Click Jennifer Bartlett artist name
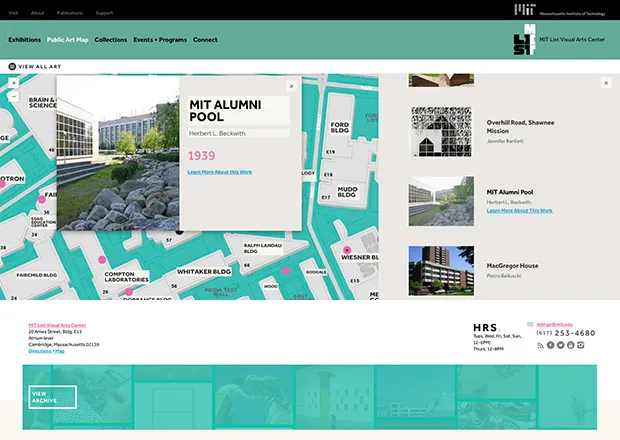 (505, 141)
